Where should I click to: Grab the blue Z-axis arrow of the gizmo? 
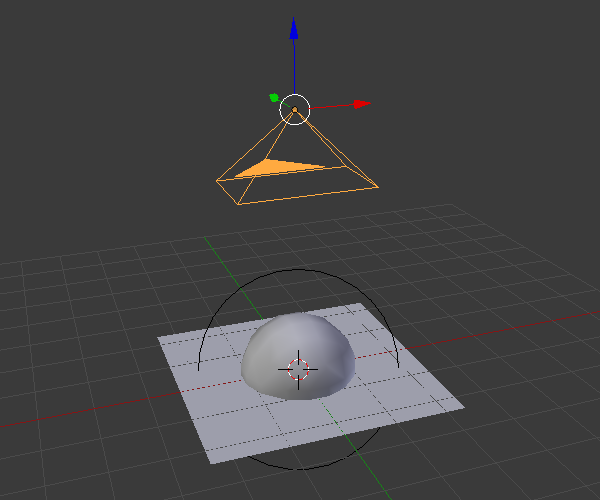pos(294,29)
